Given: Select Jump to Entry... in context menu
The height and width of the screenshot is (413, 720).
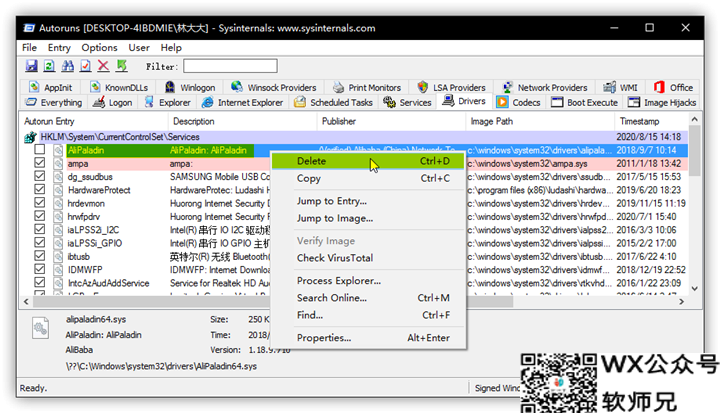Looking at the screenshot, I should 368,201.
